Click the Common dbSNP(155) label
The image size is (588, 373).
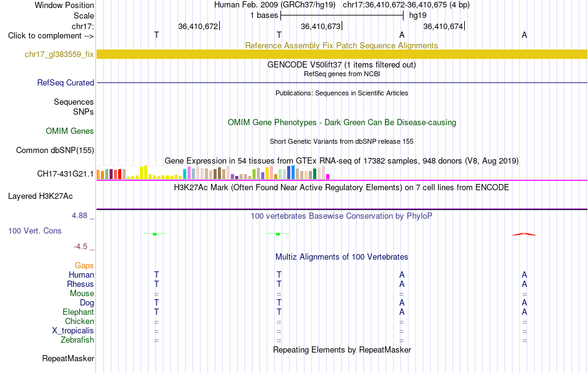pos(54,150)
